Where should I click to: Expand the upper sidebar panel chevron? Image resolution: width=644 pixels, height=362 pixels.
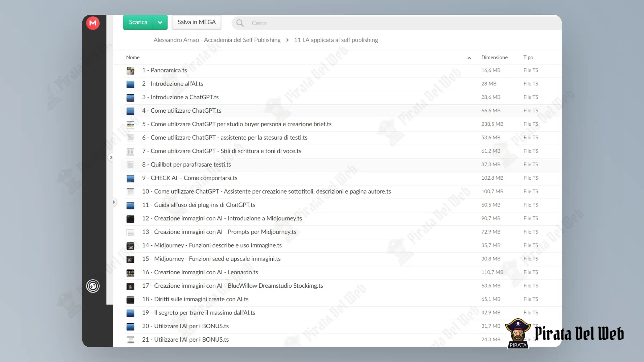point(111,157)
